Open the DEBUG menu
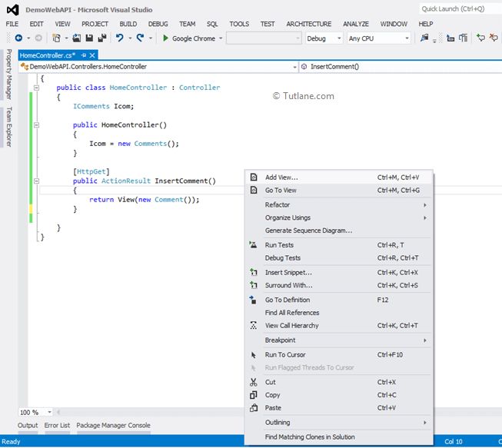 coord(158,24)
